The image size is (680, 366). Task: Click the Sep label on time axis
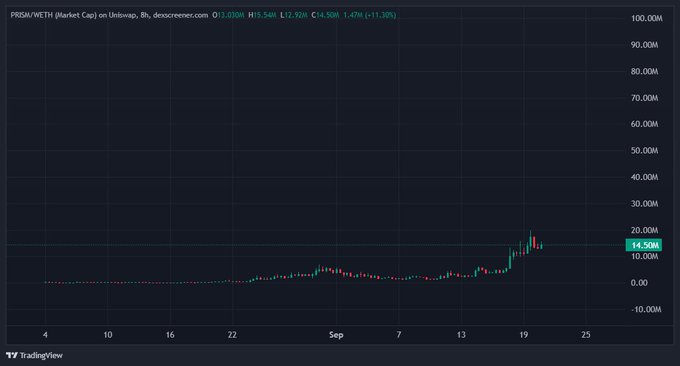[336, 335]
